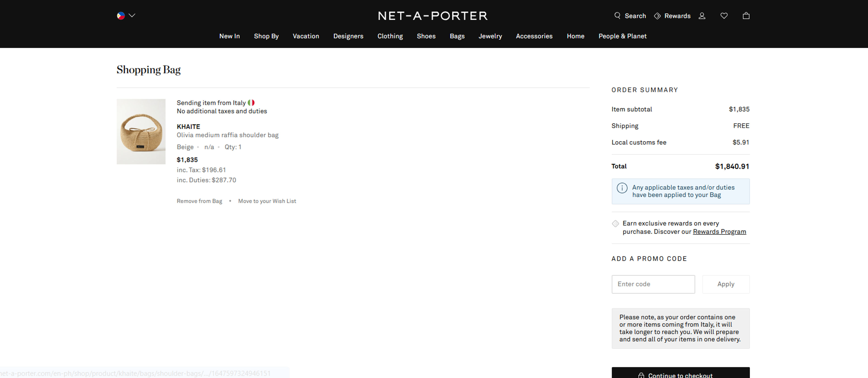Select 'No additional taxes and duties' text
The height and width of the screenshot is (378, 868).
(222, 111)
